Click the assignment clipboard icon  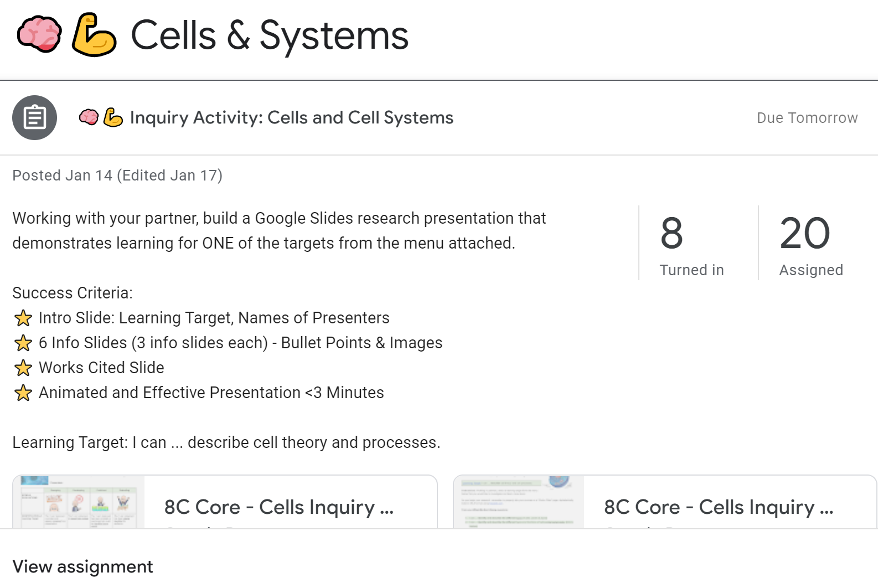[x=35, y=117]
